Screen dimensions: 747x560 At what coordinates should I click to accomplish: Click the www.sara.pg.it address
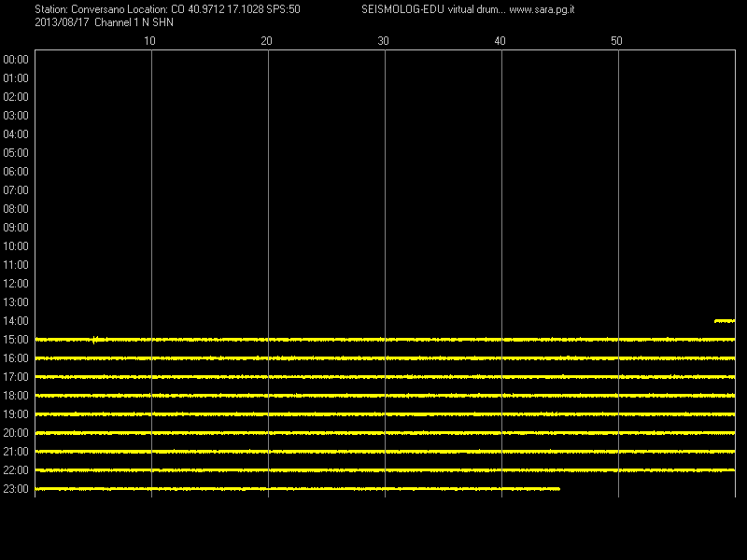542,9
